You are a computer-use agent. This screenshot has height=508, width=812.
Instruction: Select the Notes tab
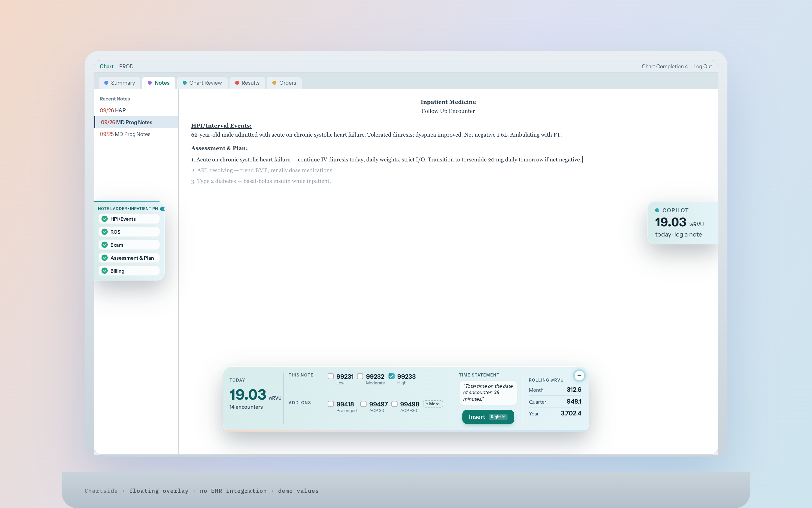pos(159,83)
